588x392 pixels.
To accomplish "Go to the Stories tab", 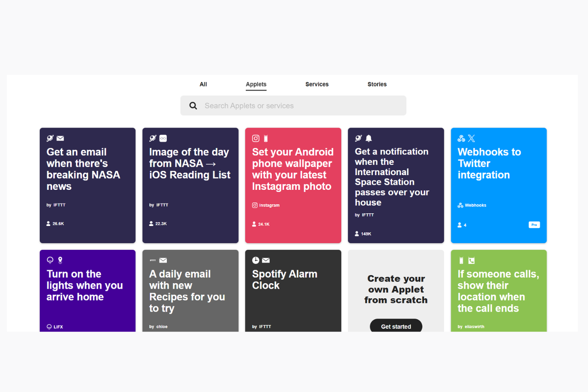I will [377, 84].
